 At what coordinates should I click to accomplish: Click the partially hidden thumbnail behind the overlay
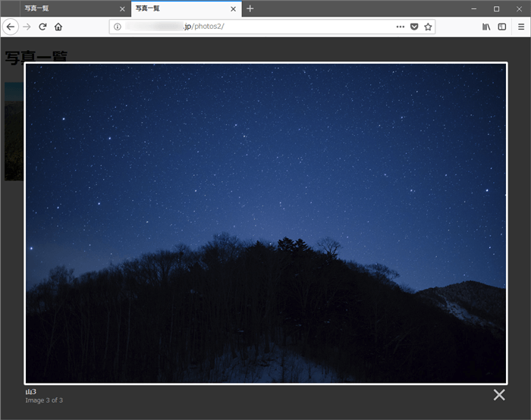pos(13,129)
